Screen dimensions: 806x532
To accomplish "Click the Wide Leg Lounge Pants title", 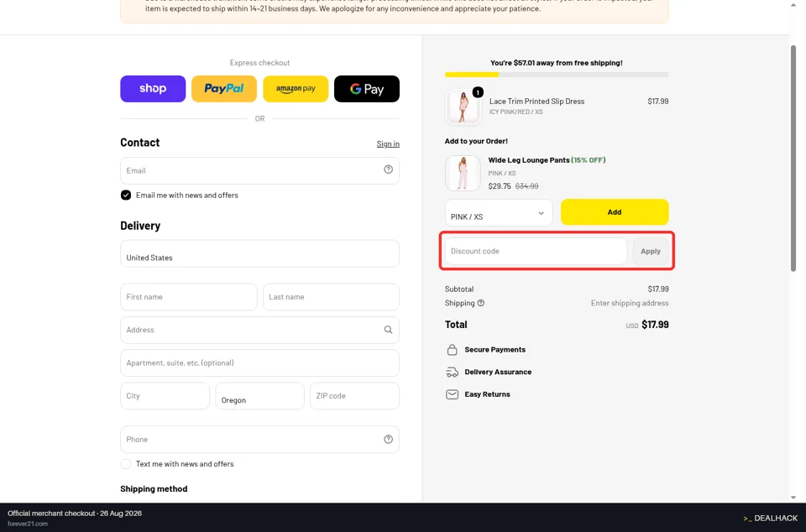I will [x=529, y=160].
